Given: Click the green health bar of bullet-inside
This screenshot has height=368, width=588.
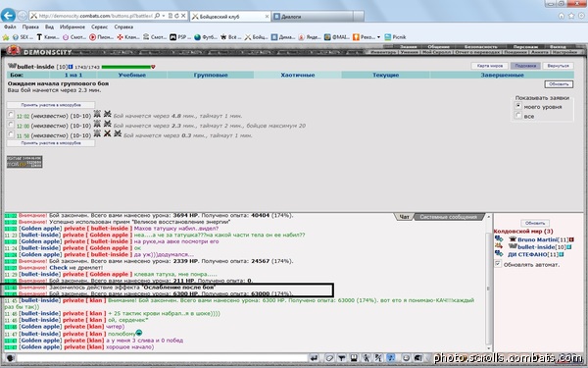Looking at the screenshot, I should click(x=126, y=67).
